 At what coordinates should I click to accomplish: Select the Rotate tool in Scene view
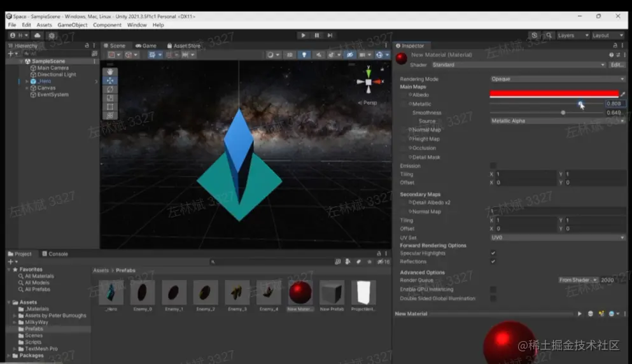point(109,90)
